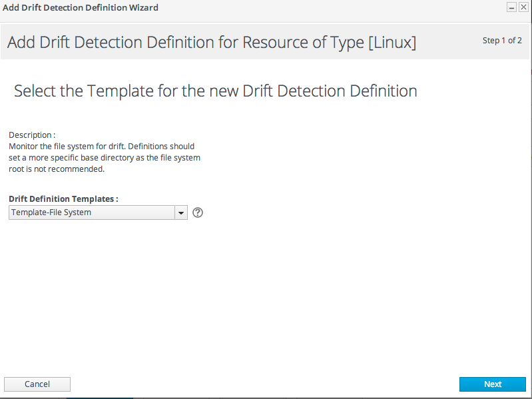Click the Step 1 of 2 indicator

pyautogui.click(x=501, y=41)
